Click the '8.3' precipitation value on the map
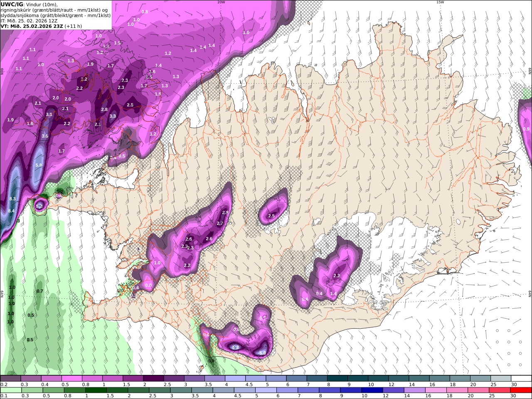Screen dimensions: 532x399 pos(12,199)
